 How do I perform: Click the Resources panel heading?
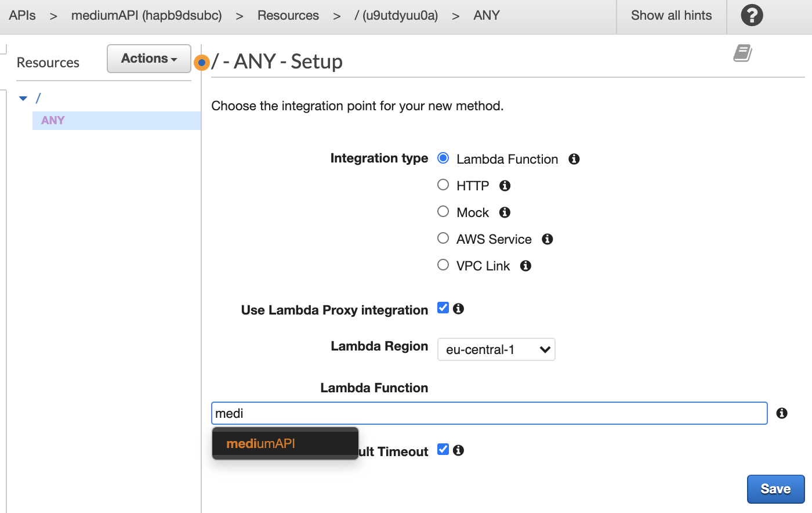[x=48, y=63]
